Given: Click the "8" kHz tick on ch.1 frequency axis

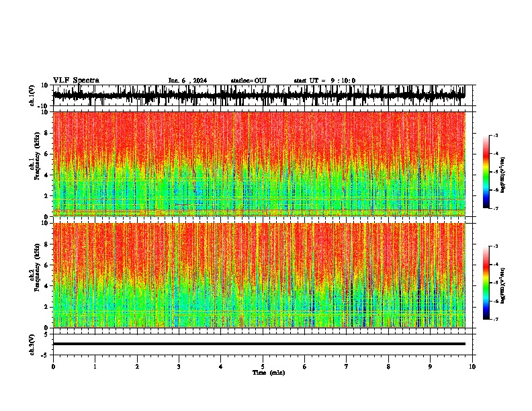Looking at the screenshot, I should (x=47, y=133).
